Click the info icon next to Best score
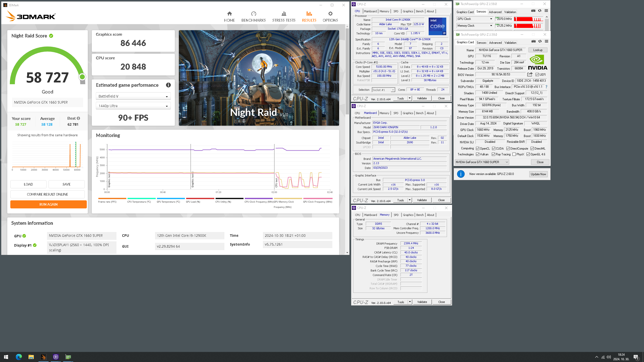Image resolution: width=644 pixels, height=362 pixels. pyautogui.click(x=78, y=118)
